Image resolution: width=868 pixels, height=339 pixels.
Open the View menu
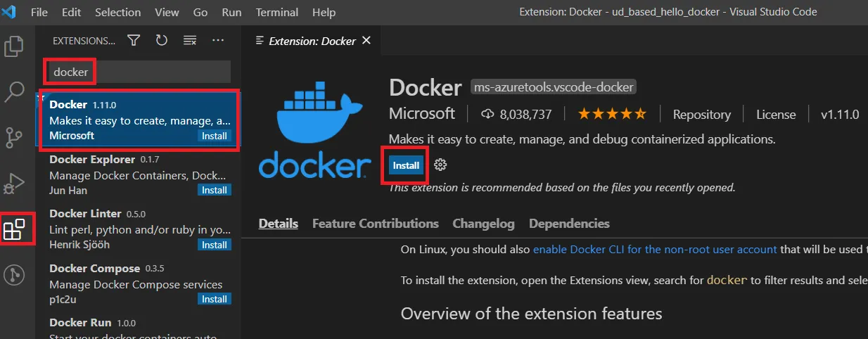pos(167,13)
